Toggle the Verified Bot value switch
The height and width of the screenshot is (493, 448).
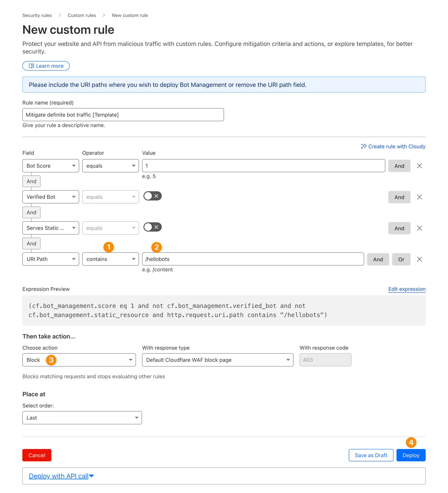point(152,196)
